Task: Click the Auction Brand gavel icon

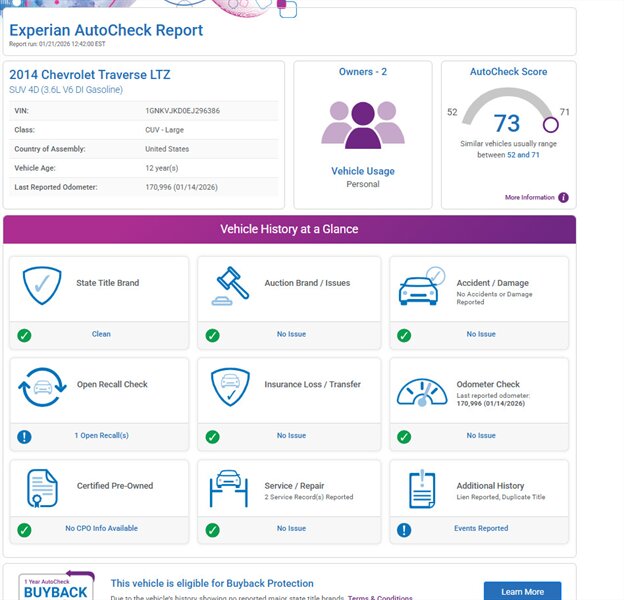Action: [x=230, y=286]
